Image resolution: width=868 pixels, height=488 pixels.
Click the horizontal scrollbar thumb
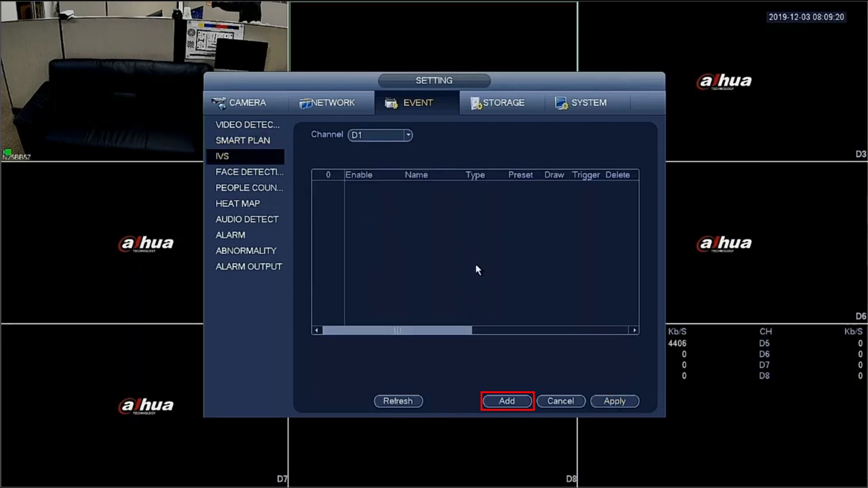[x=397, y=330]
